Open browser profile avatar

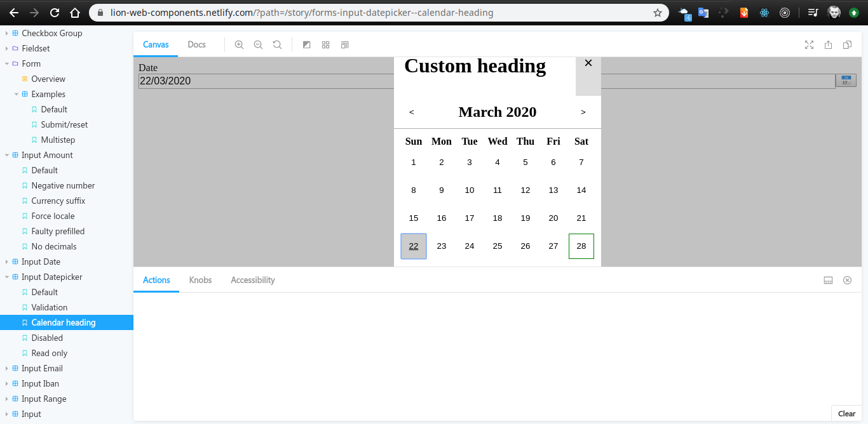834,13
